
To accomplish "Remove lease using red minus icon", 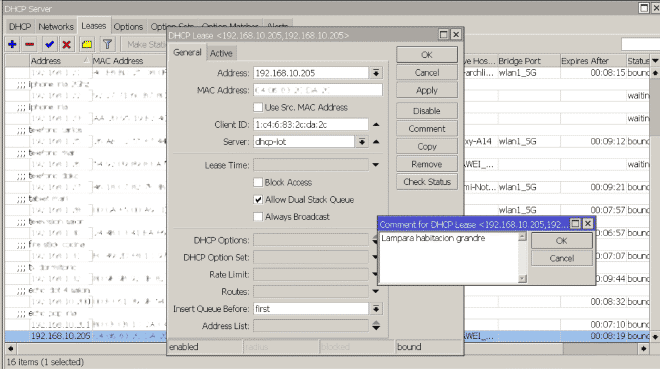I will 30,44.
